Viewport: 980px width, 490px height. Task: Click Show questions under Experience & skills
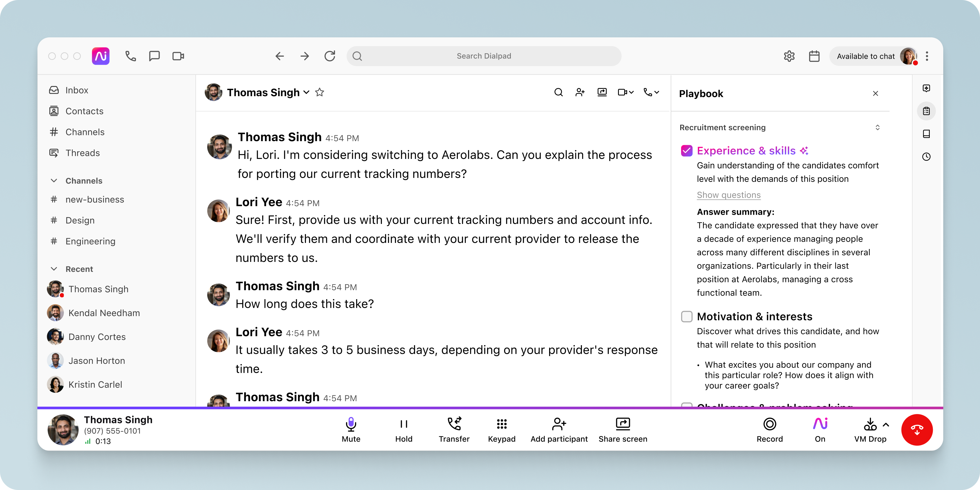728,195
